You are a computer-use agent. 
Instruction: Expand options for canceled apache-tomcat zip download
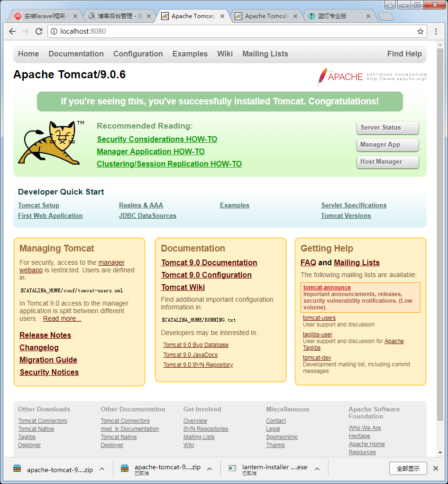210,469
